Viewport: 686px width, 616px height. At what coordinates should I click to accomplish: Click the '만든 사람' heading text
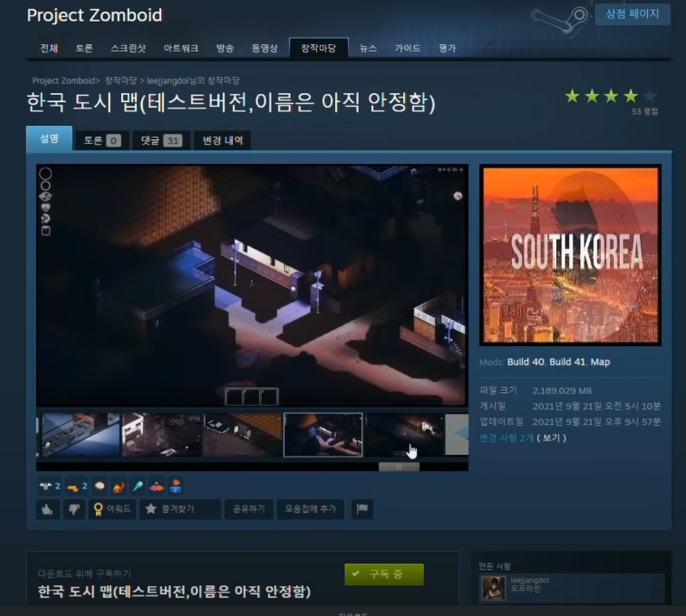click(494, 566)
